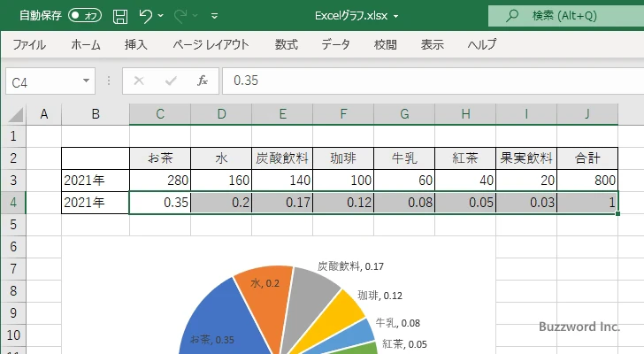
Task: Select column B header
Action: (x=96, y=114)
